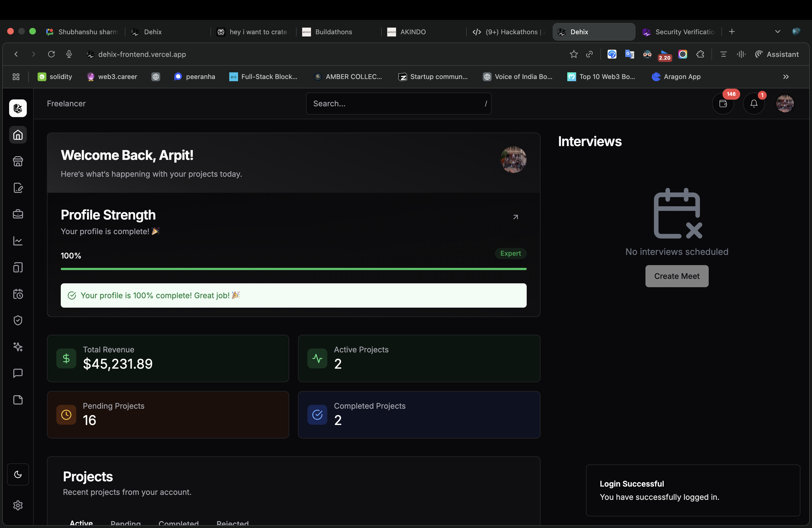Switch to the Buildathons browser tab
Image resolution: width=812 pixels, height=528 pixels.
click(x=333, y=32)
